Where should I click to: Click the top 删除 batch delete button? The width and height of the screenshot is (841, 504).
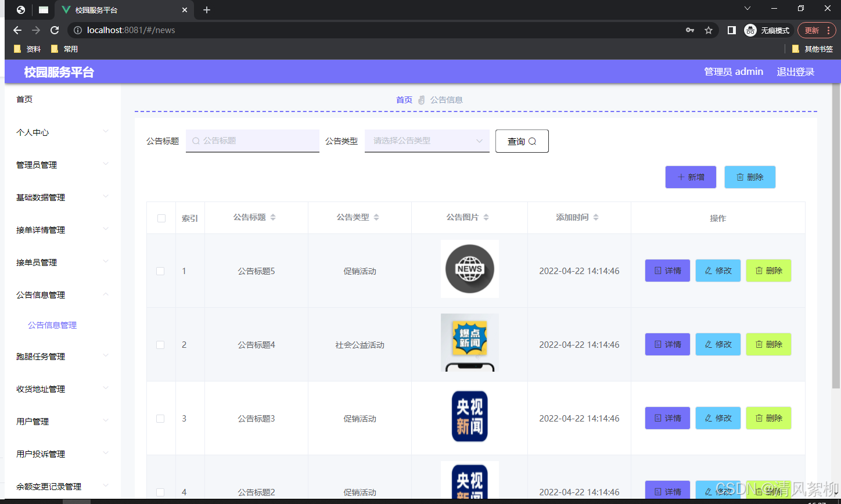tap(750, 177)
